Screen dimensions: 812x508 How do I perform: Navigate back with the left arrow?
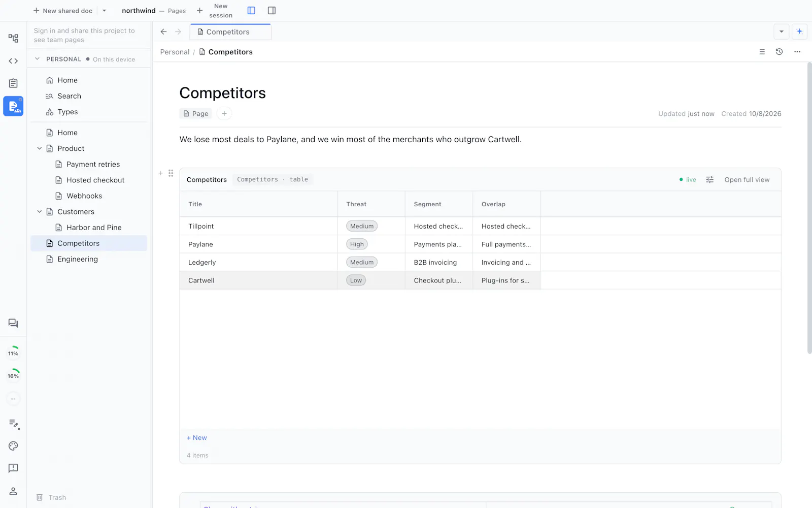tap(163, 31)
